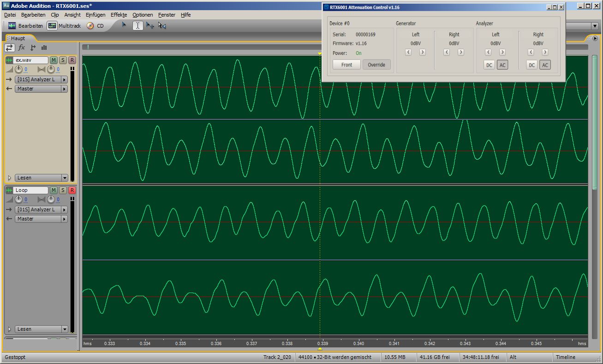The width and height of the screenshot is (603, 364).
Task: Click volume knob of ex.wav track
Action: pos(18,70)
